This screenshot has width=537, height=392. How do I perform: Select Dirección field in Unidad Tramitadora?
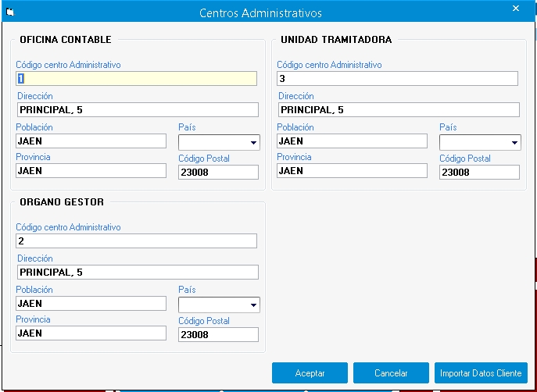(x=399, y=110)
